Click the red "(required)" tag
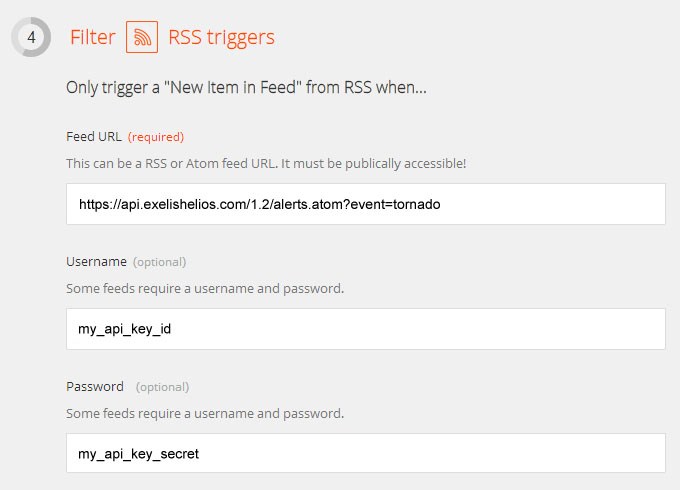Screen dimensions: 680x490 (156, 137)
